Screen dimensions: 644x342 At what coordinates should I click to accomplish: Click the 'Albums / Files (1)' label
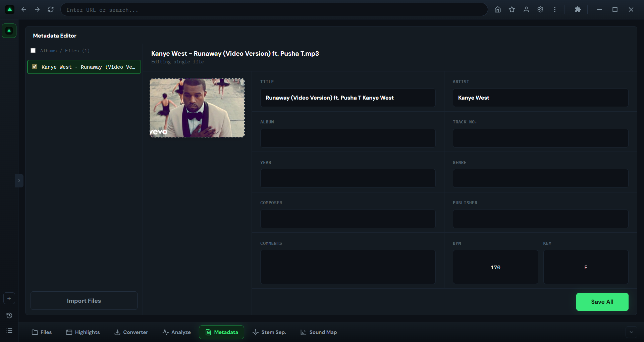pos(65,51)
